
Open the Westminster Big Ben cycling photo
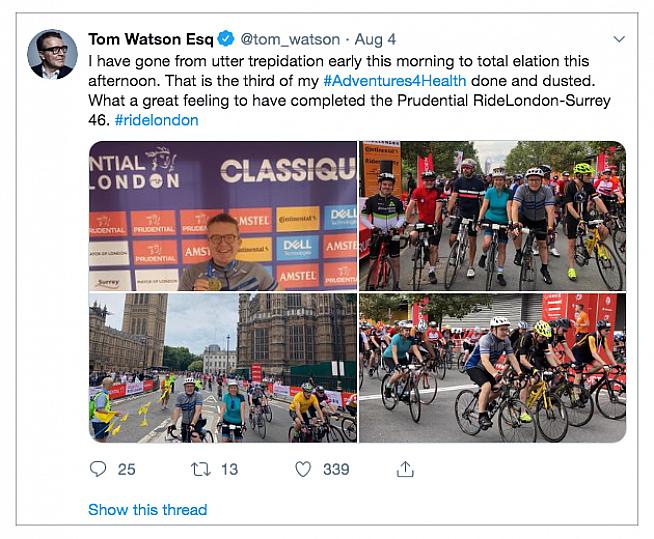pyautogui.click(x=222, y=367)
